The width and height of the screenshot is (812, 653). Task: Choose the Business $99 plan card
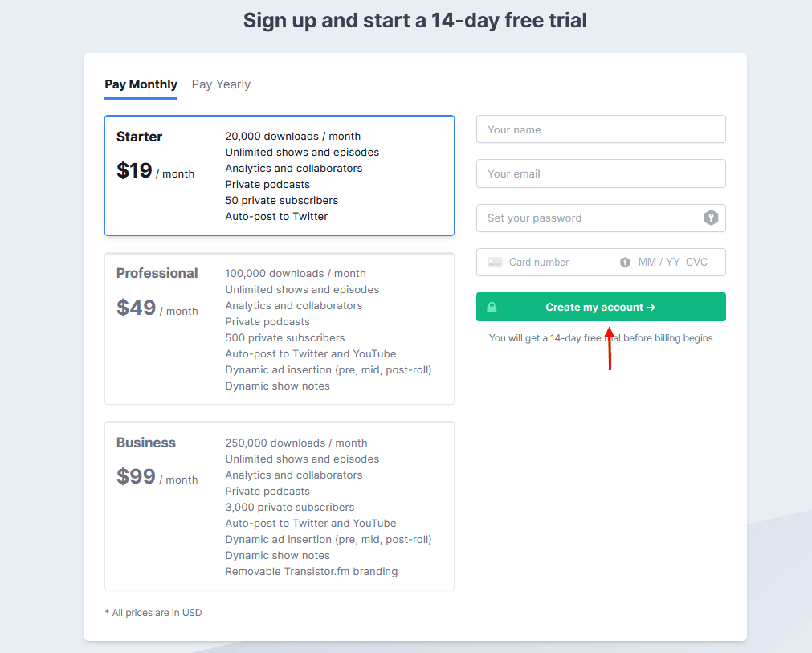pyautogui.click(x=280, y=505)
